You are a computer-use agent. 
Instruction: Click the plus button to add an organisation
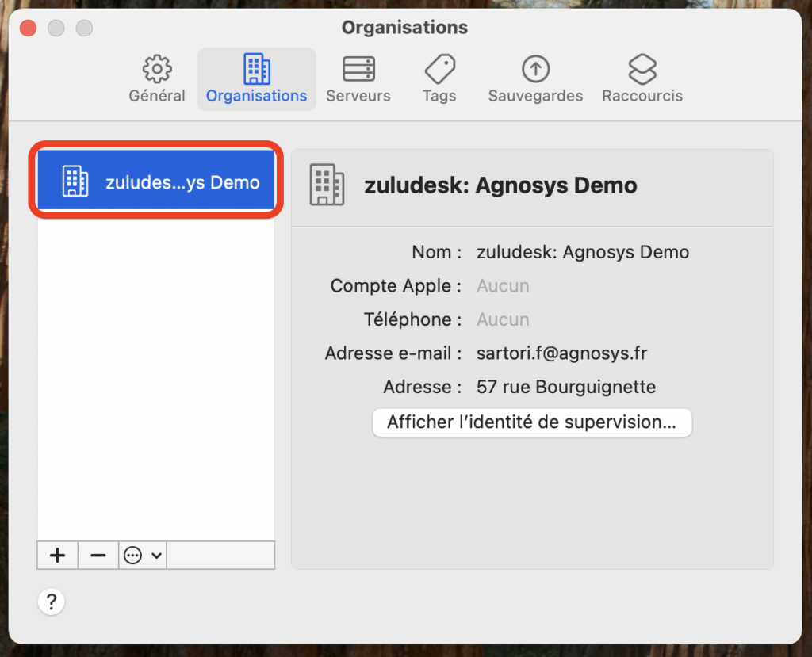pyautogui.click(x=57, y=556)
